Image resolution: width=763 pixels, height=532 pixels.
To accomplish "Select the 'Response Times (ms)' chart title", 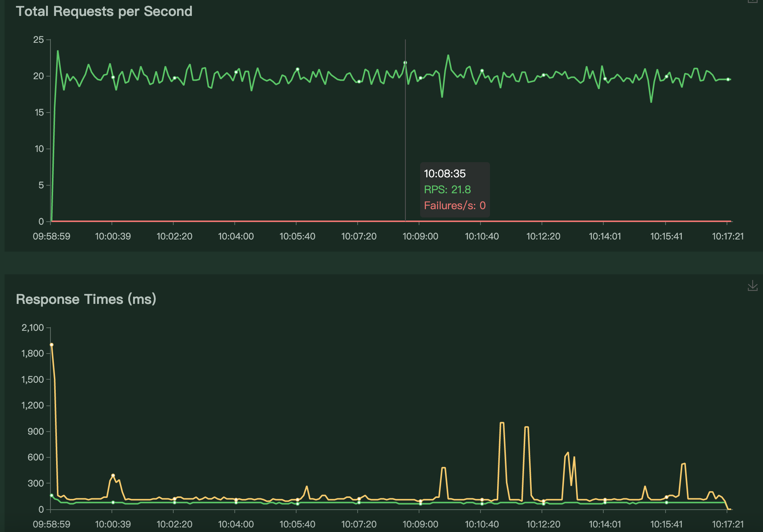I will 86,299.
